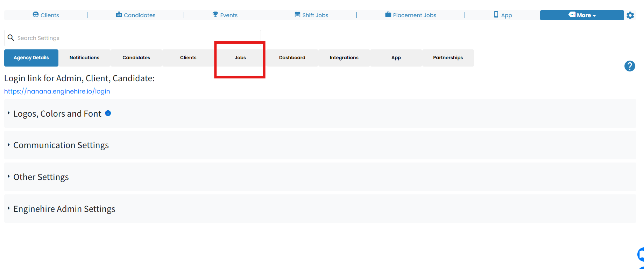This screenshot has width=644, height=269.
Task: Click the info icon beside Logos, Colors and Font
Action: [108, 113]
